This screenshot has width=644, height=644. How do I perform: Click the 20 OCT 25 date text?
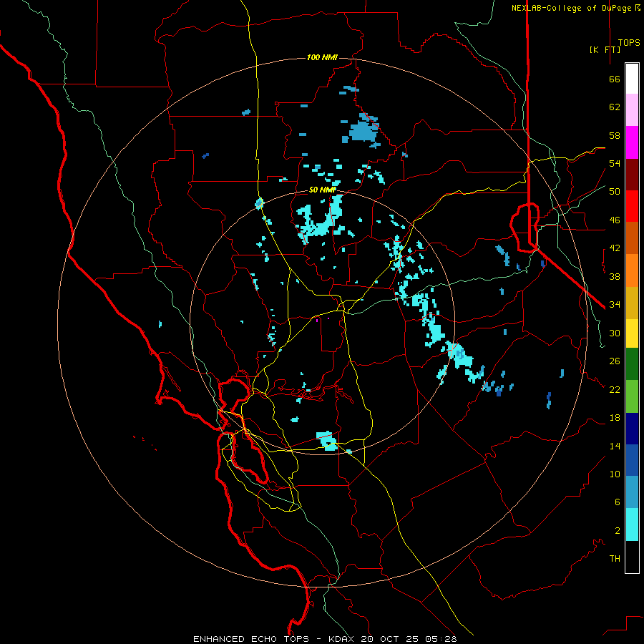coord(391,639)
